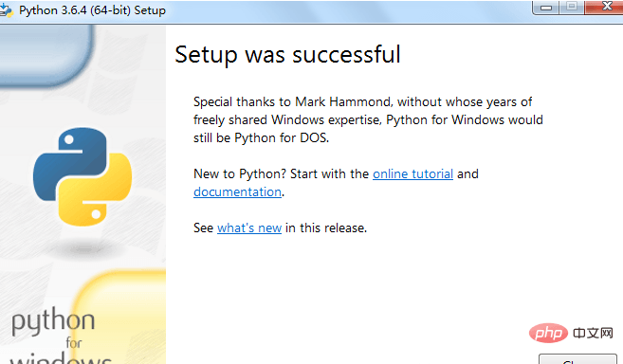623x364 pixels.
Task: Click the 中文网 watermark text
Action: tap(593, 333)
